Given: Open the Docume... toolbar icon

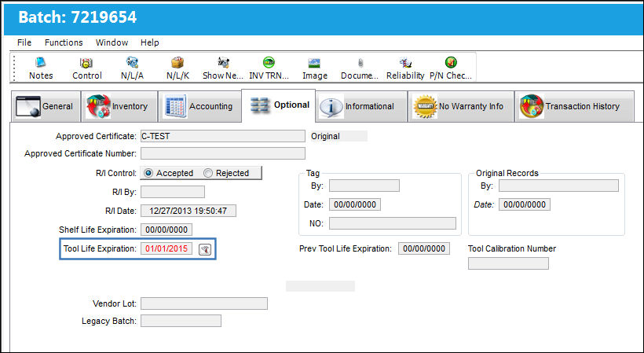Looking at the screenshot, I should [360, 68].
